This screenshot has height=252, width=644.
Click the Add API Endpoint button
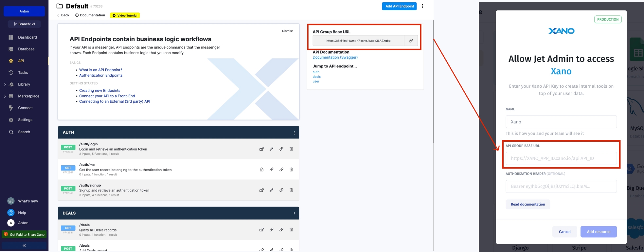(x=399, y=6)
